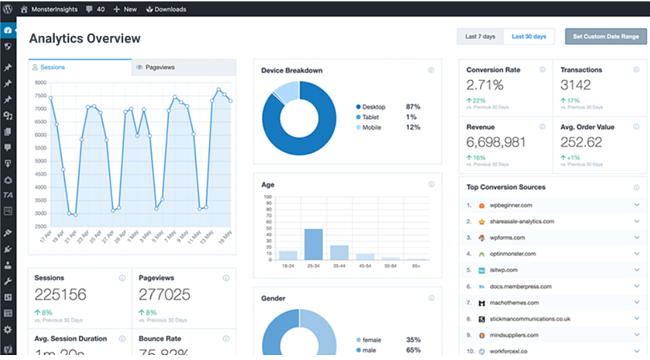Expand the docs.memberpress.com row chevron
Viewport: 650px width, 360px height.
click(637, 286)
